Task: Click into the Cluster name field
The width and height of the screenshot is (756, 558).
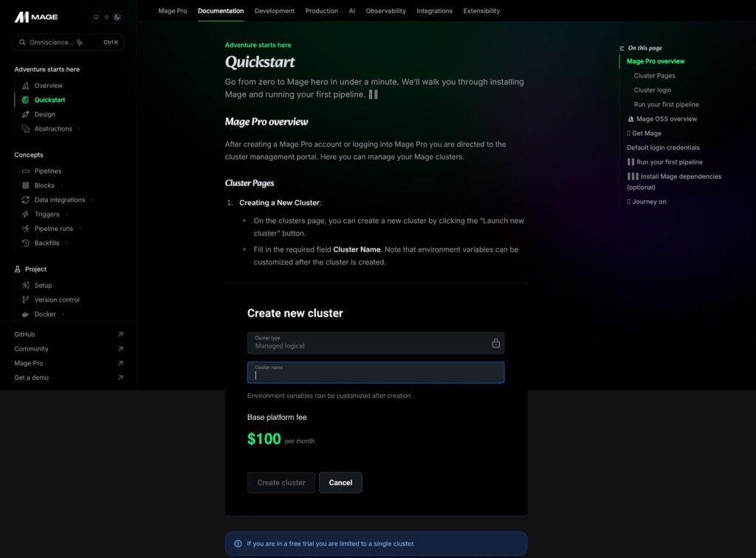Action: tap(376, 373)
